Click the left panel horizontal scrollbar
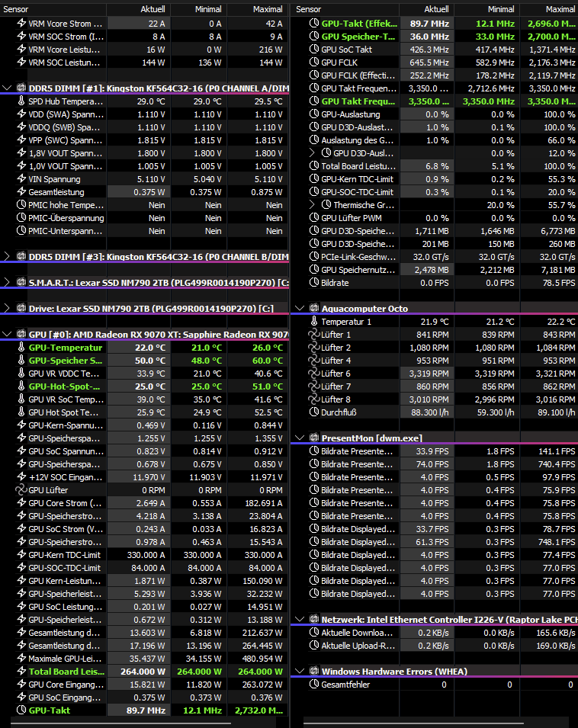 point(120,723)
